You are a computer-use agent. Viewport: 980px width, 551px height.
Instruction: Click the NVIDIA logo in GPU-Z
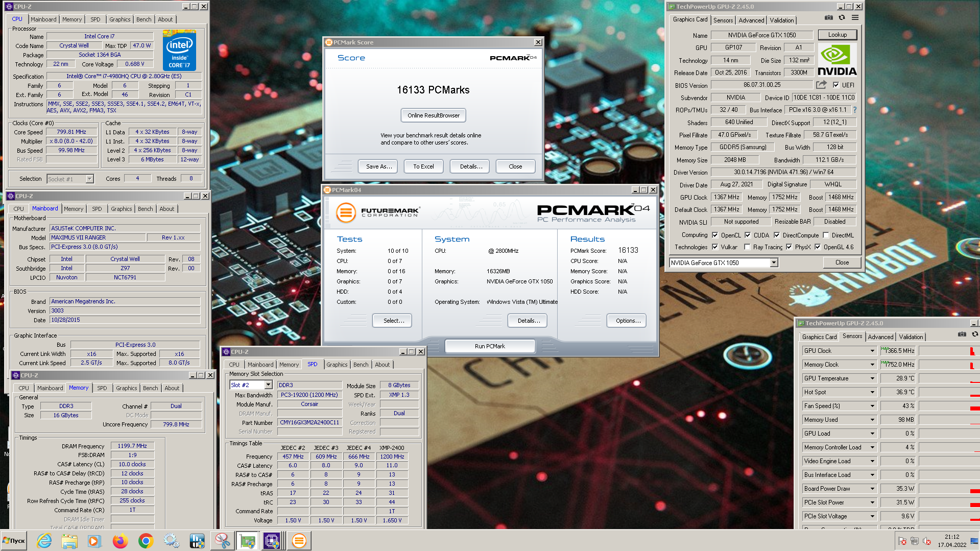837,60
